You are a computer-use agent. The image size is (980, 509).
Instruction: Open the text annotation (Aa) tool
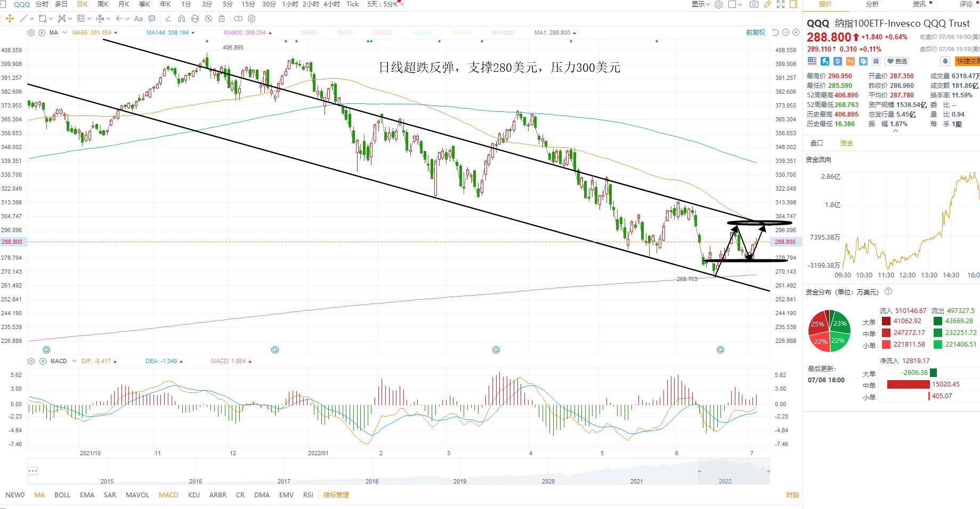point(139,19)
